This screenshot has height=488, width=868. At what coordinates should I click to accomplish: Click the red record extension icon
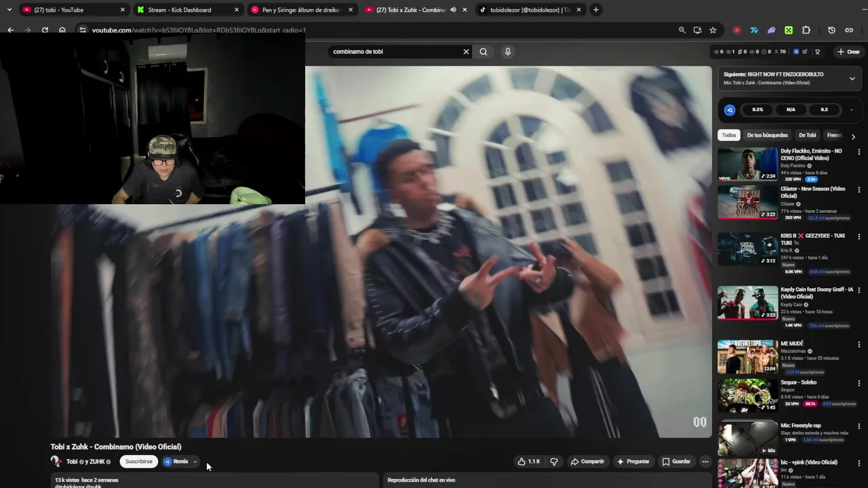736,30
